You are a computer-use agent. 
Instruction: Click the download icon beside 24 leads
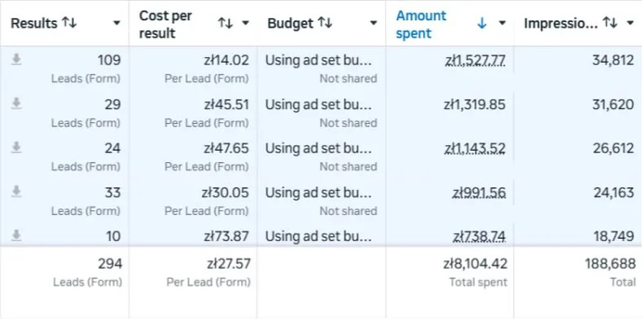16,147
